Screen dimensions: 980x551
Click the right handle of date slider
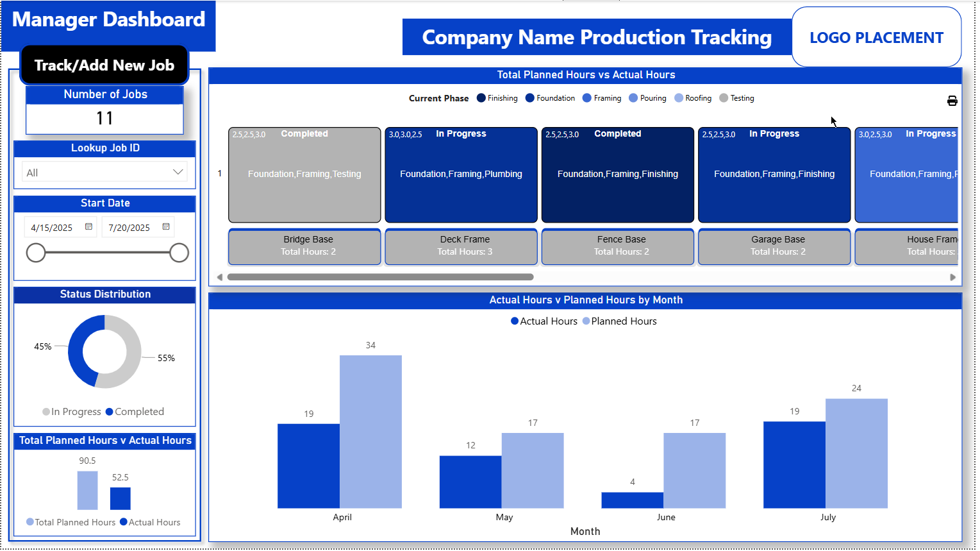[179, 253]
